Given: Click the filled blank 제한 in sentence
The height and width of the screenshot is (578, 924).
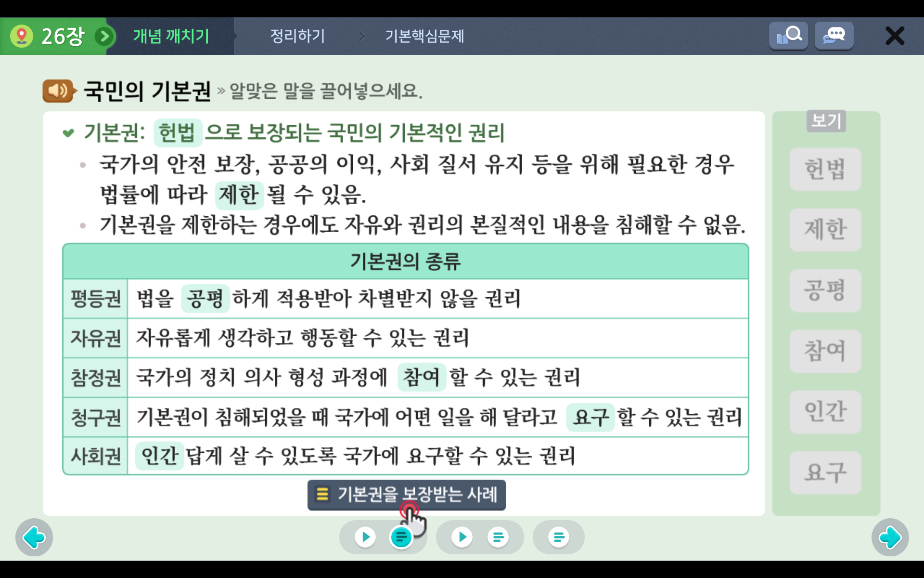Looking at the screenshot, I should click(x=239, y=195).
